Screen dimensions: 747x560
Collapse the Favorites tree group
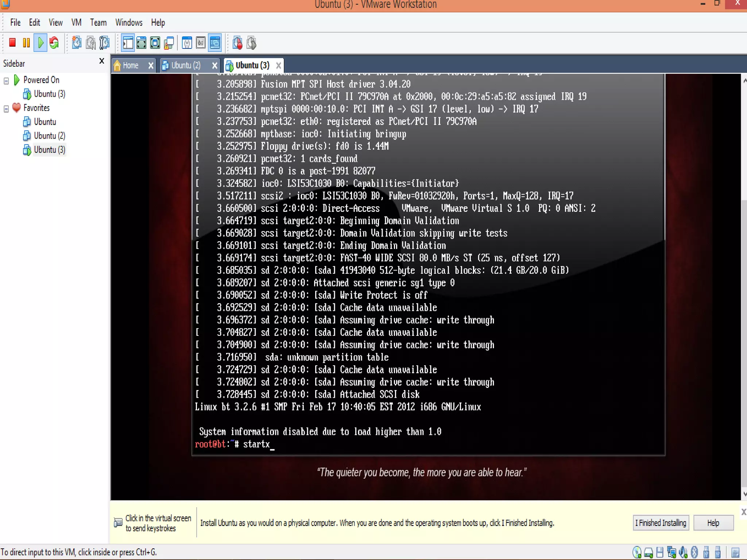tap(6, 109)
